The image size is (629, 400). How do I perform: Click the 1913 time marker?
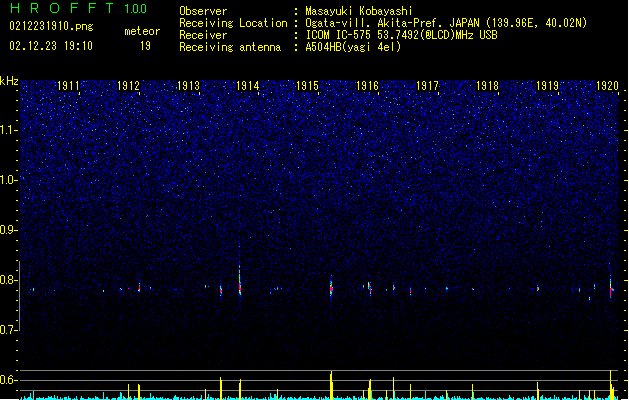tap(188, 86)
